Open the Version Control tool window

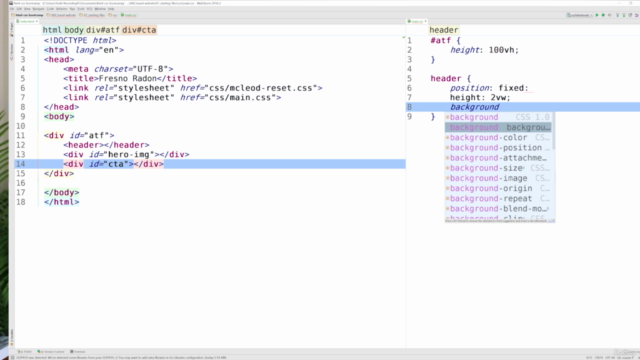click(51, 351)
